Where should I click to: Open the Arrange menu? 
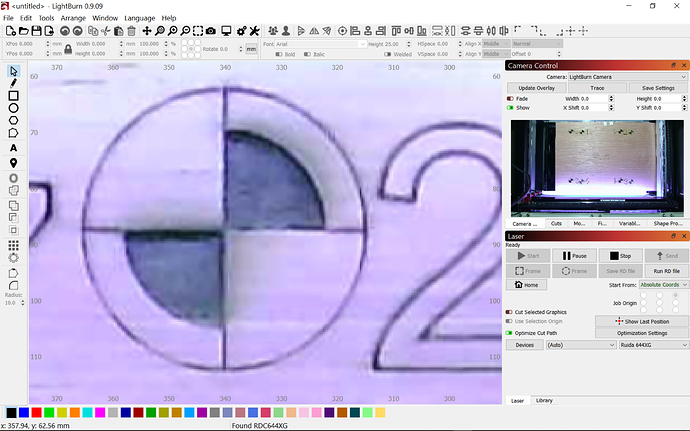click(x=72, y=18)
